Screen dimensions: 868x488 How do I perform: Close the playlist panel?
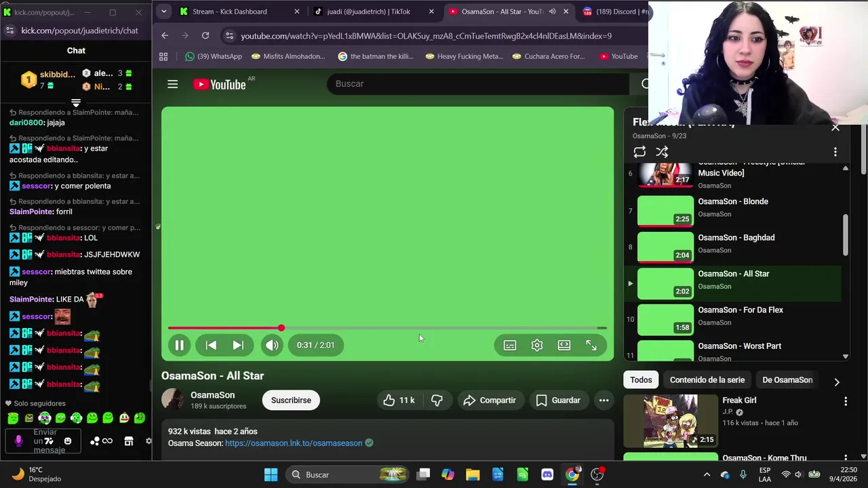pos(835,127)
